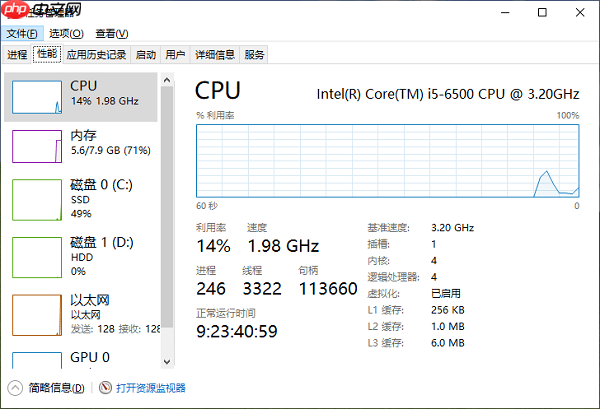Open the 查看(V) menu
This screenshot has width=600, height=409.
pos(112,34)
